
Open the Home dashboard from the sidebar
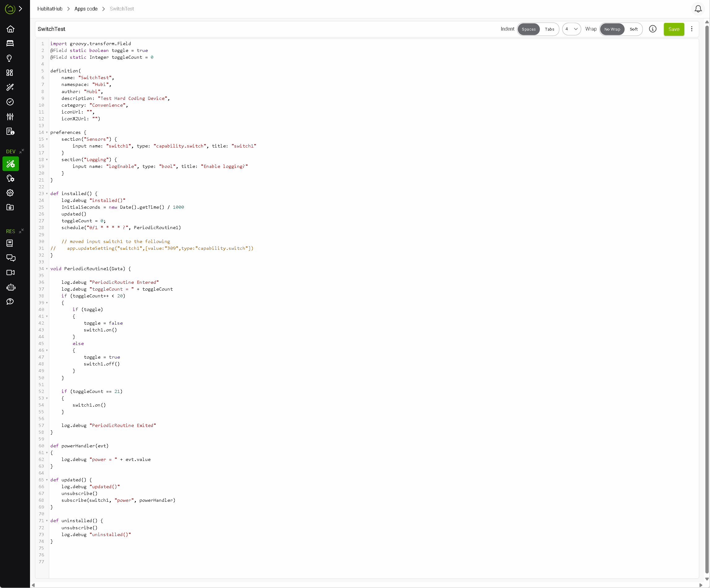point(11,29)
